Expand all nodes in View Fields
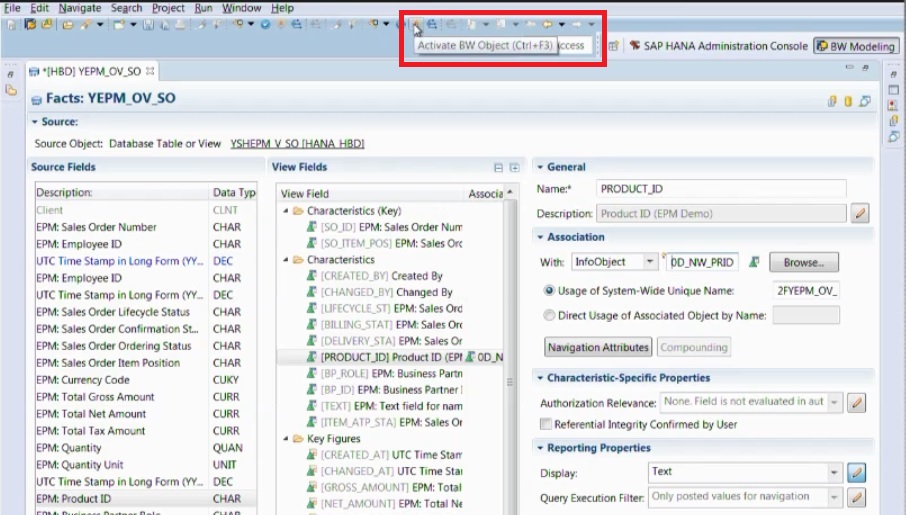The width and height of the screenshot is (906, 515). pos(514,168)
